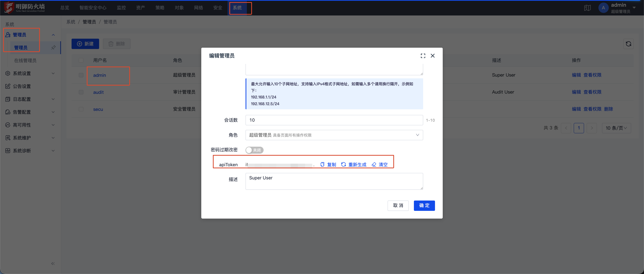
Task: Toggle the 密码过期改密 switch
Action: pyautogui.click(x=254, y=150)
